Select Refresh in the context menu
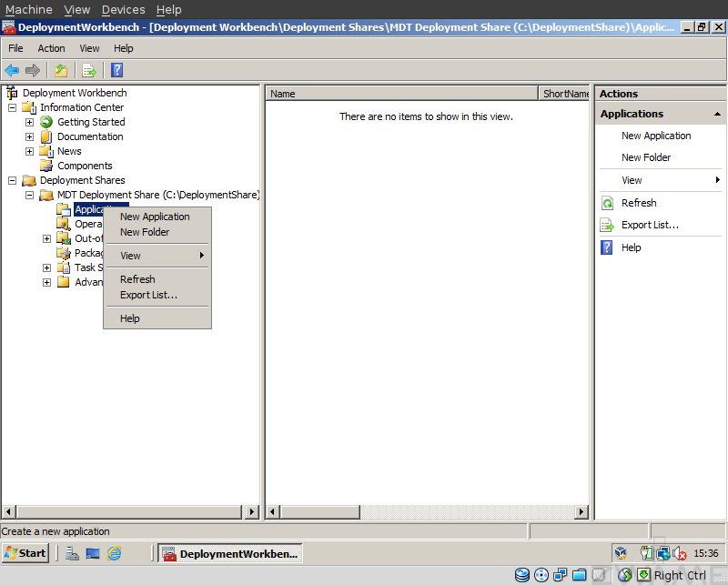The width and height of the screenshot is (728, 585). 157,279
